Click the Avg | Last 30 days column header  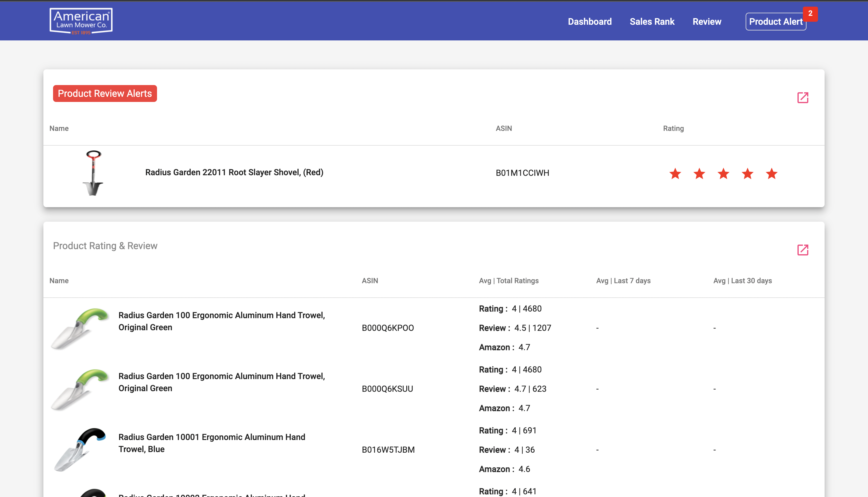tap(743, 280)
